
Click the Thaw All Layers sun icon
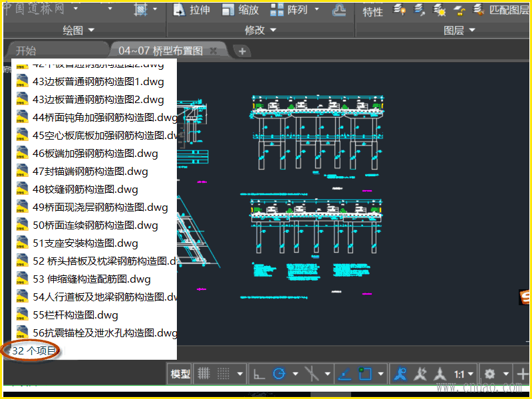coord(440,10)
